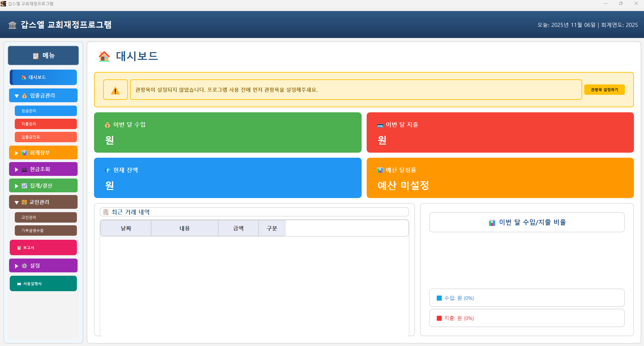Select 기부금영수증 from the sidebar
Image resolution: width=644 pixels, height=346 pixels.
[45, 230]
